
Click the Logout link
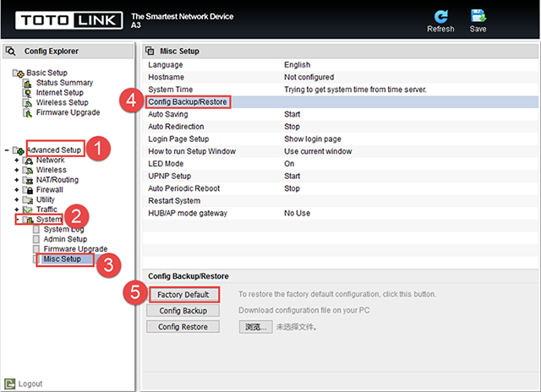click(30, 384)
